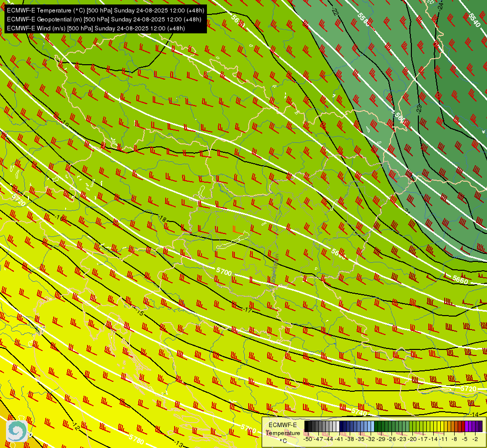Click the -38 value on legend scale

click(x=350, y=439)
